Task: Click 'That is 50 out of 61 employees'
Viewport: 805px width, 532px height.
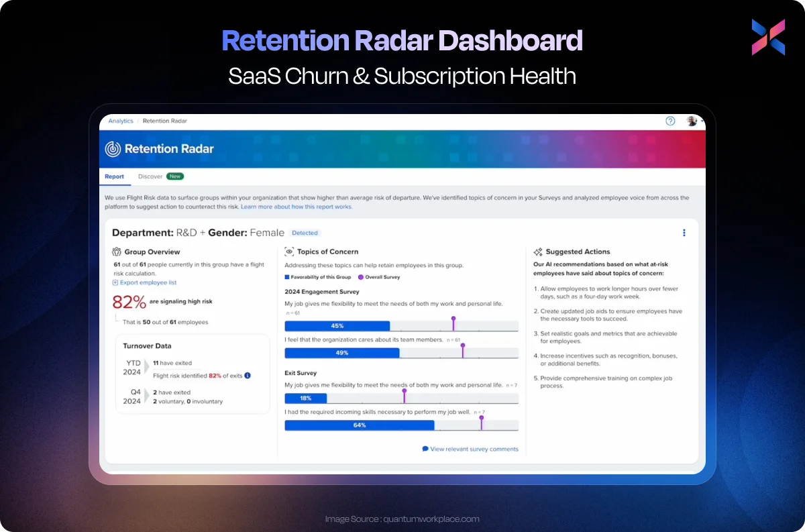Action: pyautogui.click(x=165, y=322)
